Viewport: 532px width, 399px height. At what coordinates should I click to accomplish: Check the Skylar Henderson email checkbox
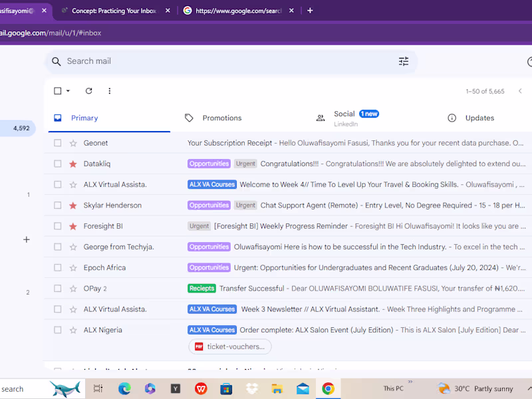58,205
